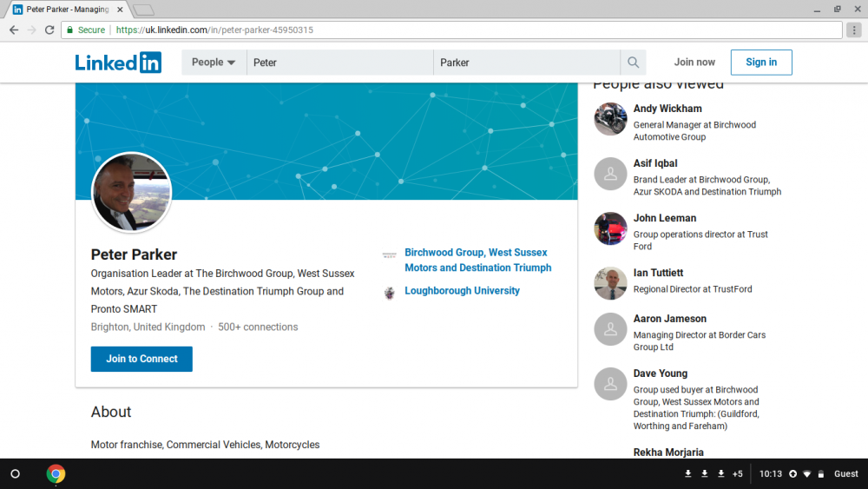
Task: Click the Guest account label
Action: point(845,474)
